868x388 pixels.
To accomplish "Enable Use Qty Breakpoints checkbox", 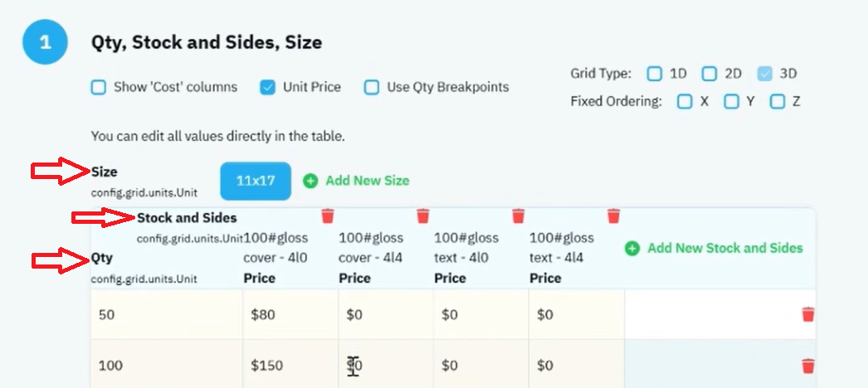I will pyautogui.click(x=372, y=87).
